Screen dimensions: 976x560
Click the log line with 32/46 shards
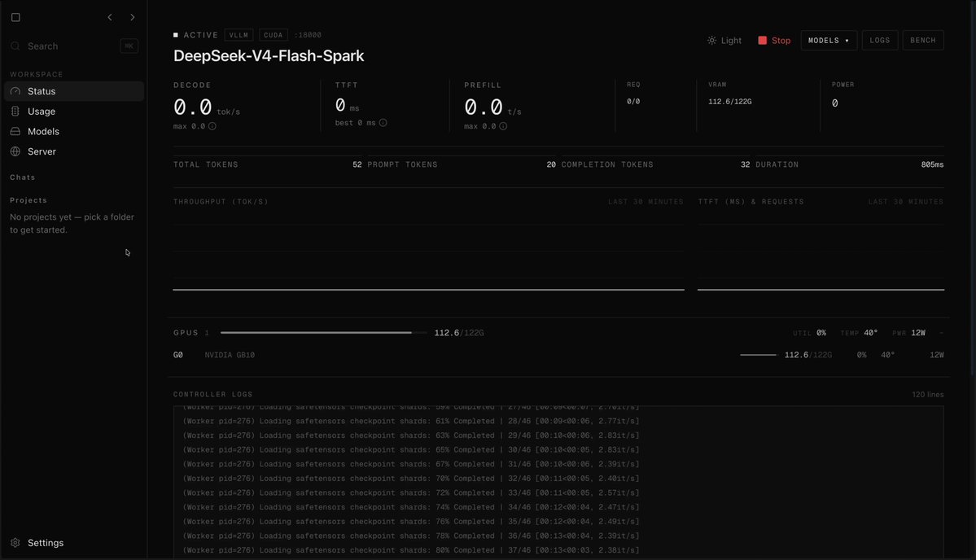pyautogui.click(x=411, y=479)
